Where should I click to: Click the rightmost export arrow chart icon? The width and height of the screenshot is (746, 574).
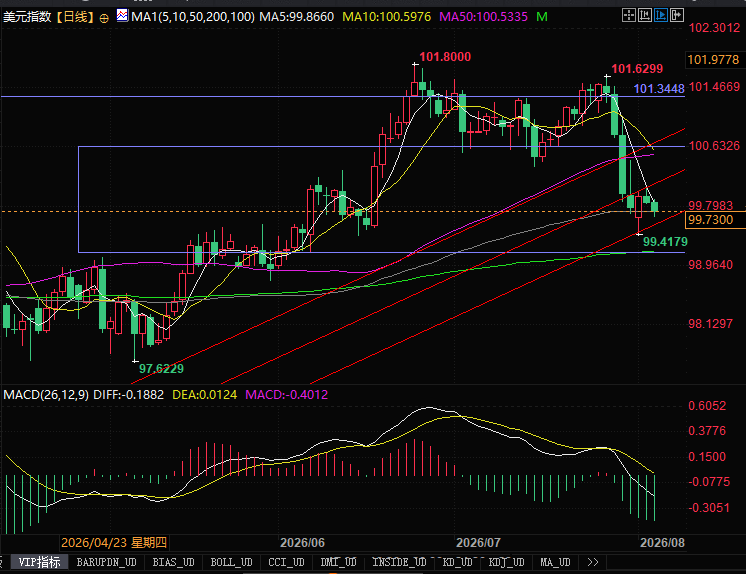(677, 15)
